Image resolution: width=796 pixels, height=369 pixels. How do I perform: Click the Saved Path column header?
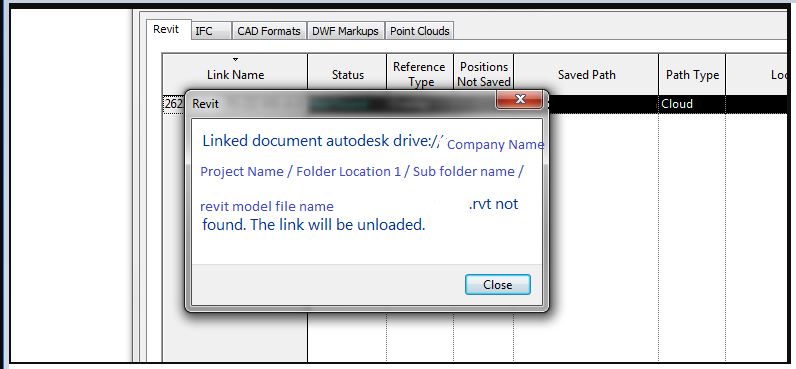586,75
